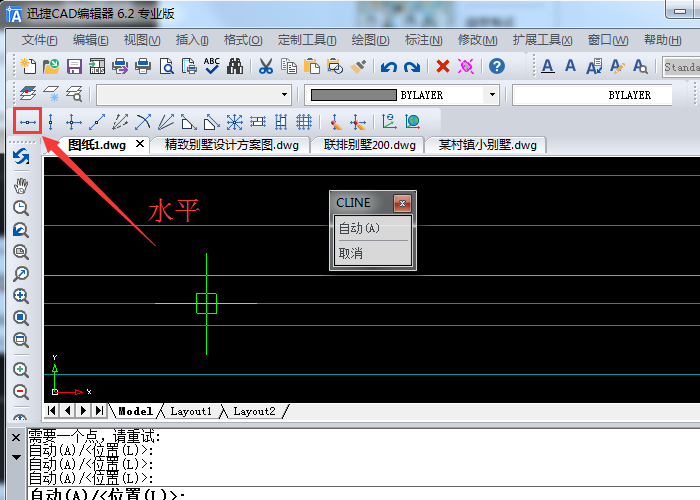Select the grid construction lines tool

[x=304, y=122]
